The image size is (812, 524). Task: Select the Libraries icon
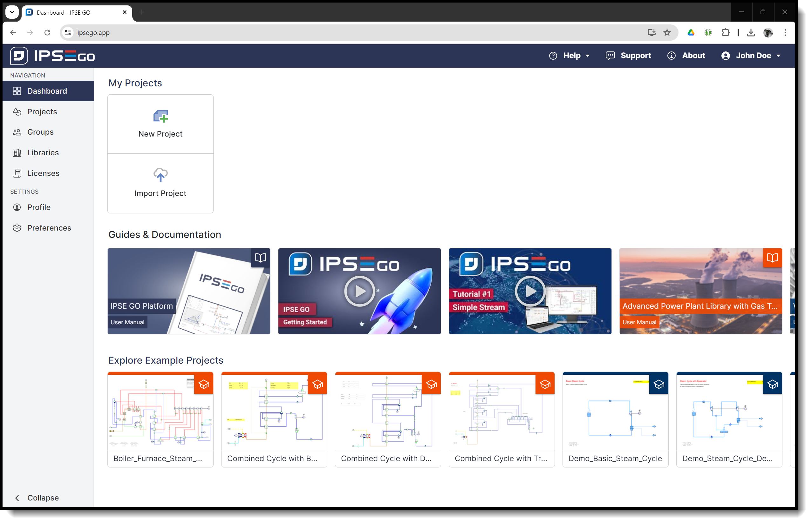(17, 153)
